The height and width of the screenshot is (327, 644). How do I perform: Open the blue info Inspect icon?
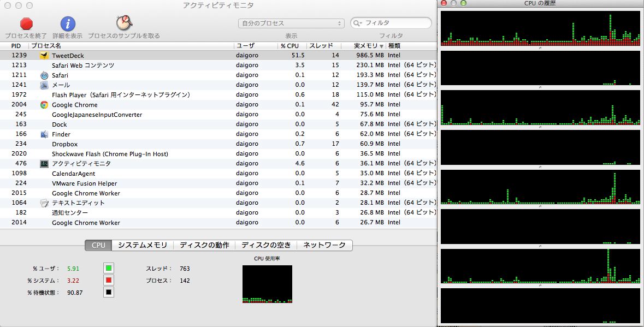(x=68, y=24)
